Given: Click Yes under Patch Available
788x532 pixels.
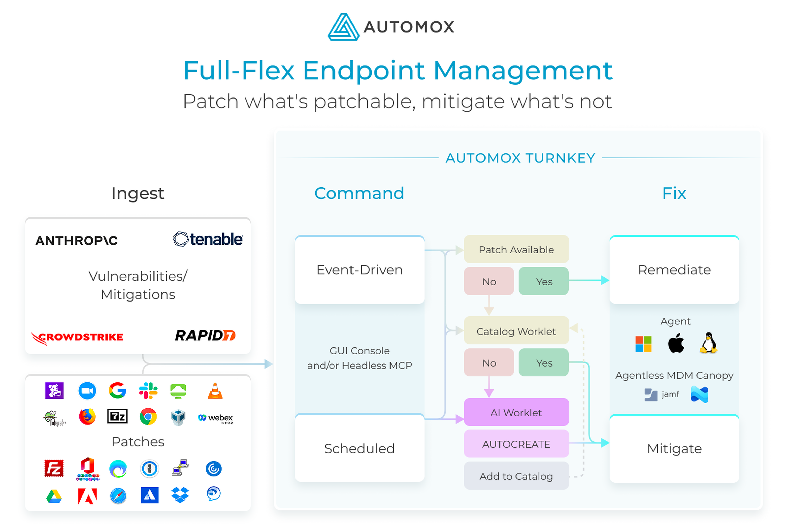Looking at the screenshot, I should tap(544, 281).
